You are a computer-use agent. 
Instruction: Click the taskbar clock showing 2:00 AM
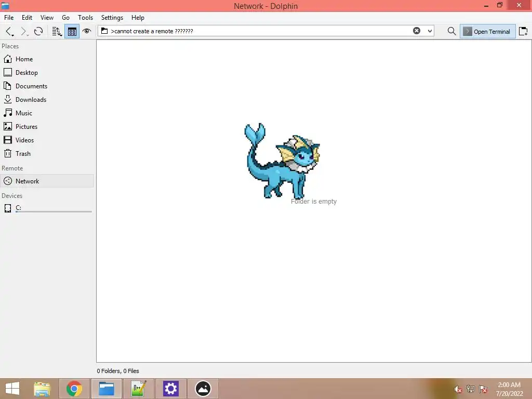(509, 389)
